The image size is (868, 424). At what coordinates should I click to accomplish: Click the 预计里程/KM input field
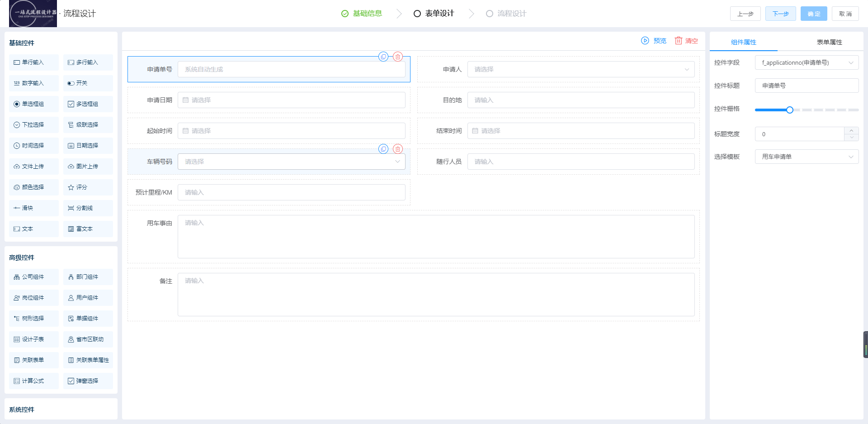click(x=292, y=192)
